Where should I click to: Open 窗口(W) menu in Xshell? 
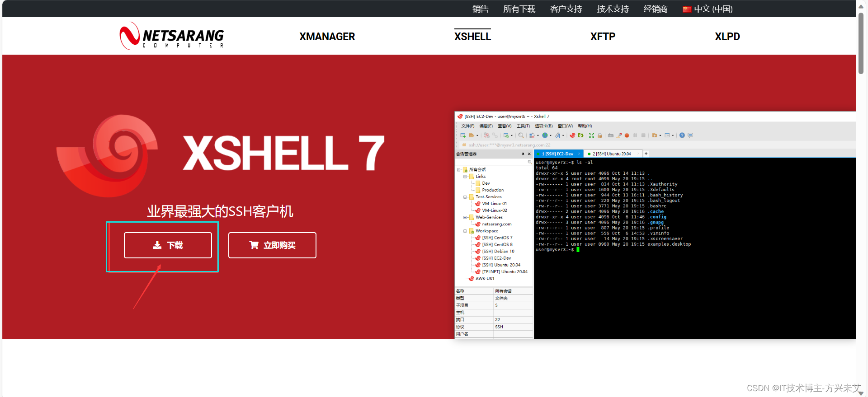pos(565,126)
